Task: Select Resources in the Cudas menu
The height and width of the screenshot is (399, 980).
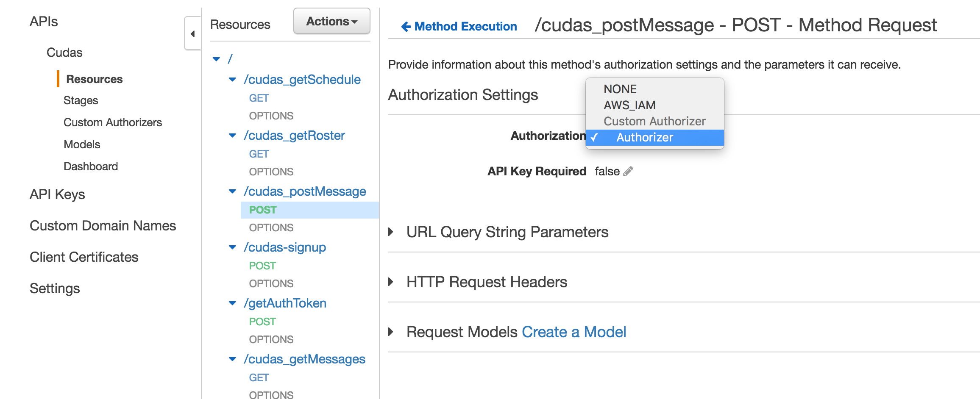Action: click(95, 79)
